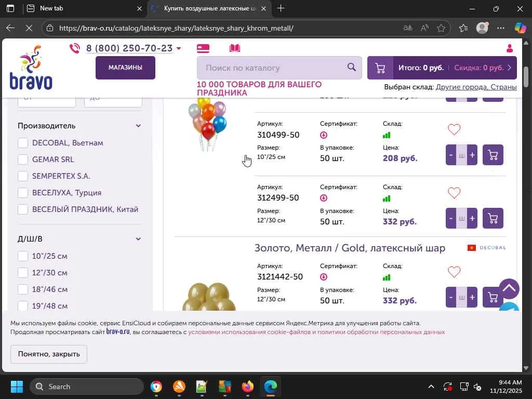532x399 pixels.
Task: Add article 3121442-50 to favorites heart
Action: pos(454,272)
